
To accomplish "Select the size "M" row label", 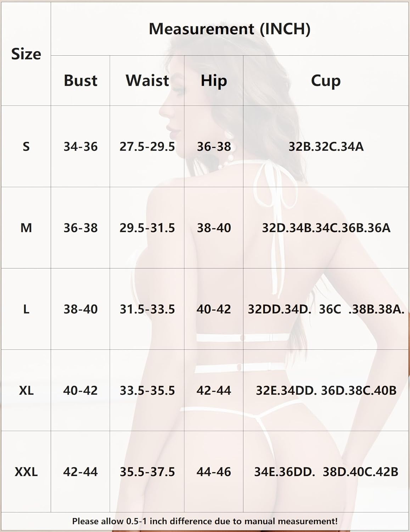I will (x=26, y=228).
